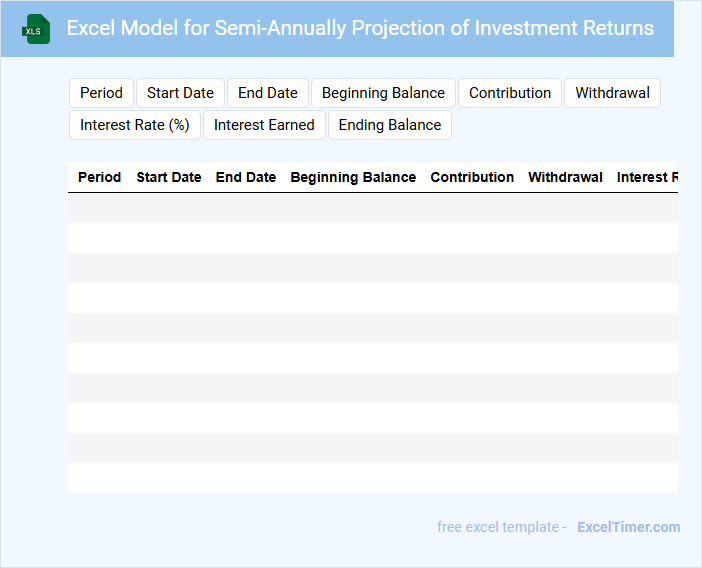Click the Period column header

pos(99,177)
